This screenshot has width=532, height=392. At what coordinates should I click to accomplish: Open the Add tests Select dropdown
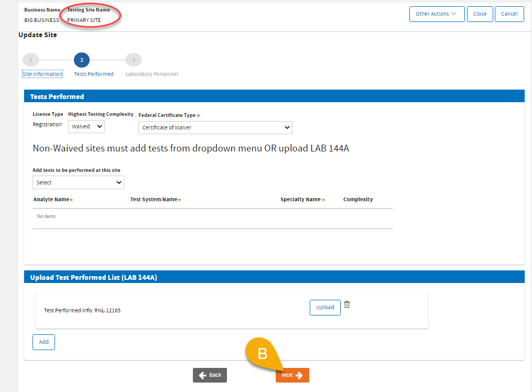click(x=78, y=182)
